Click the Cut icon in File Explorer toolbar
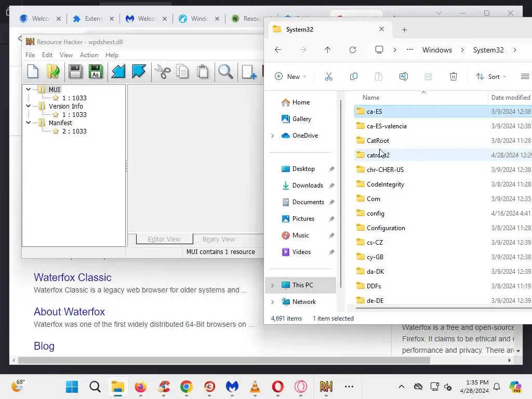The width and height of the screenshot is (532, 399). click(328, 76)
